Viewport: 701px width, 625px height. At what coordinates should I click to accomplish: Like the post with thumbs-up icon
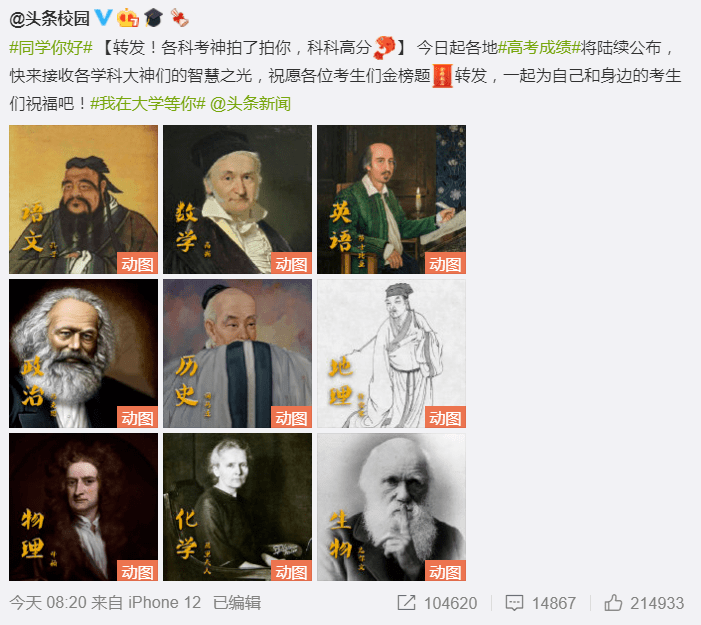click(613, 602)
